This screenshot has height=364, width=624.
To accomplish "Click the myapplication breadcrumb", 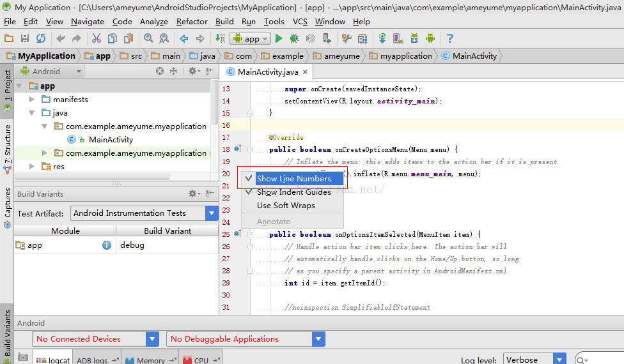I will coord(401,56).
